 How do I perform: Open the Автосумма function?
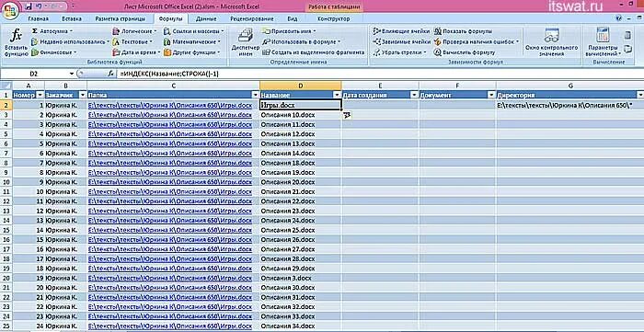point(52,31)
